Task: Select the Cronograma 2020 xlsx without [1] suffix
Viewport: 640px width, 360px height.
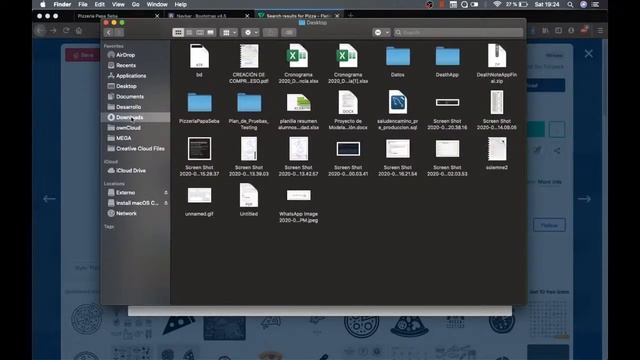Action: tap(298, 56)
